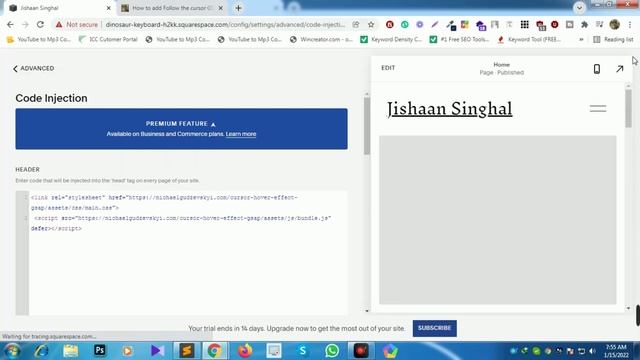Image resolution: width=640 pixels, height=360 pixels.
Task: Close the How to add Follow cursor tab
Action: (220, 8)
